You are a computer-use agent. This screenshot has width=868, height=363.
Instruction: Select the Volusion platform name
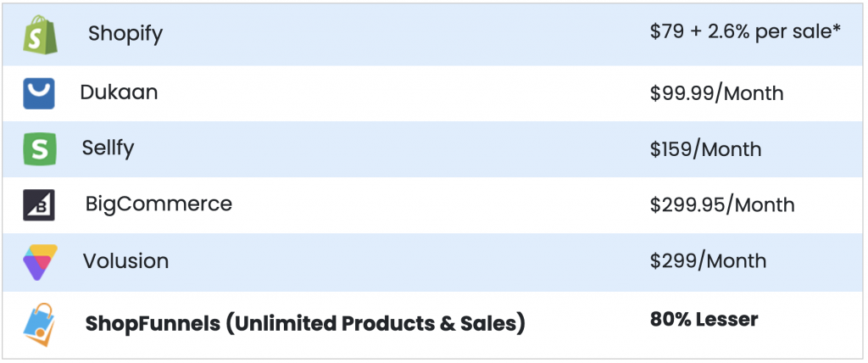click(125, 260)
